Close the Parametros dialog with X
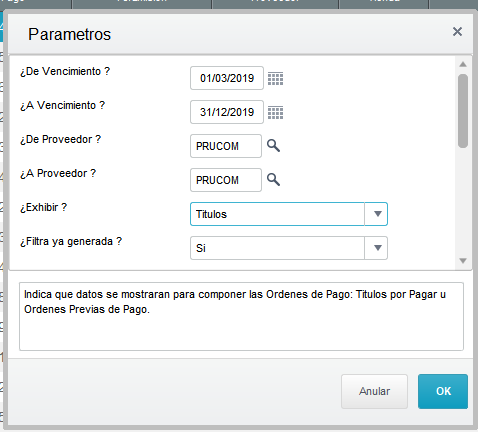The image size is (478, 432). [457, 32]
